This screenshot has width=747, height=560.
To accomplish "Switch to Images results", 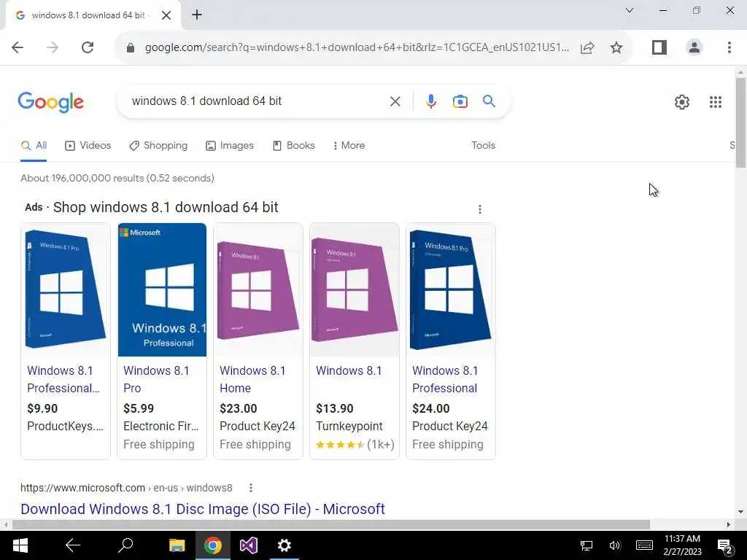I will 230,146.
